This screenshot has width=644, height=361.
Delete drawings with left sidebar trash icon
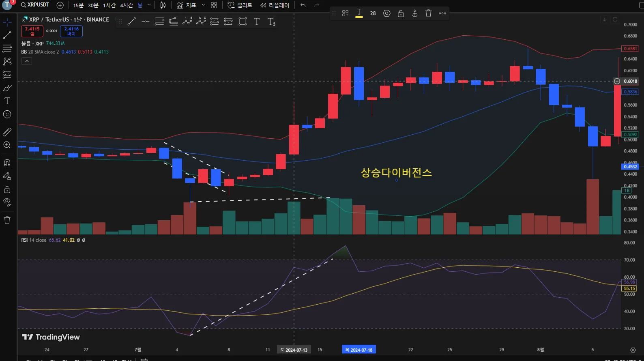click(7, 220)
